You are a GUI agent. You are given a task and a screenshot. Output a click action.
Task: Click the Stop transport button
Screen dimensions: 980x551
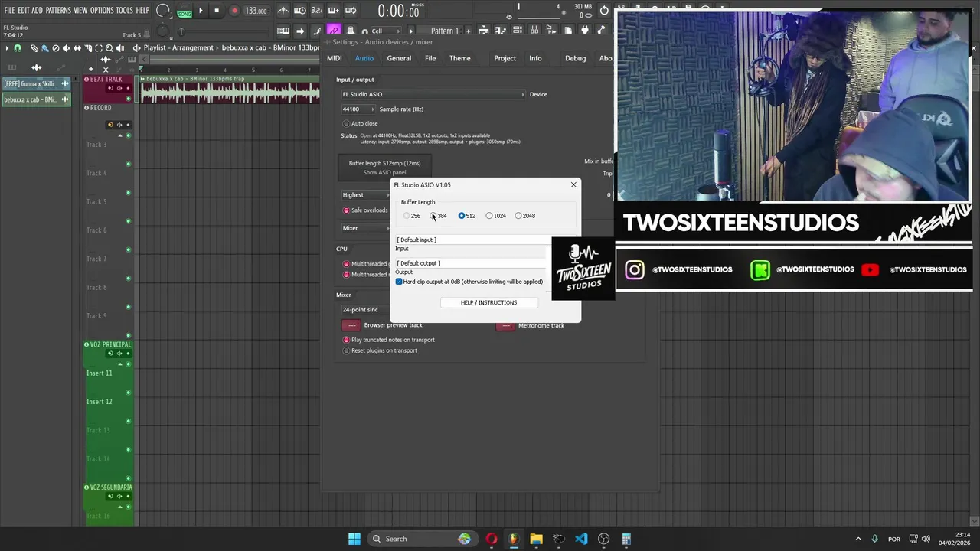(217, 11)
